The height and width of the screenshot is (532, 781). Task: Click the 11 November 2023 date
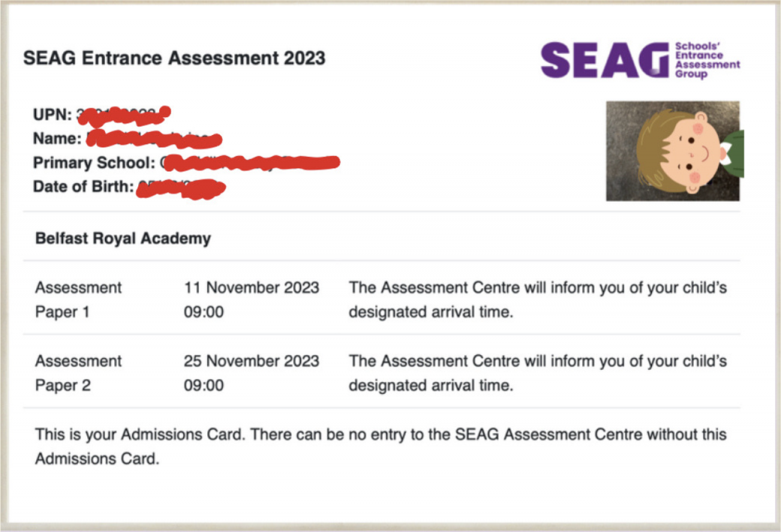tap(252, 287)
